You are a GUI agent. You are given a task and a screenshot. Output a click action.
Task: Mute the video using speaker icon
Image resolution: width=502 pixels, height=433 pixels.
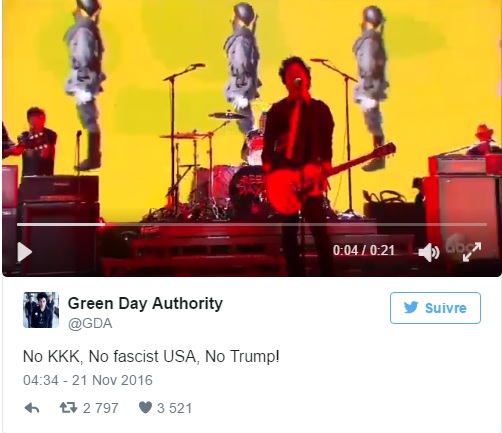click(429, 252)
